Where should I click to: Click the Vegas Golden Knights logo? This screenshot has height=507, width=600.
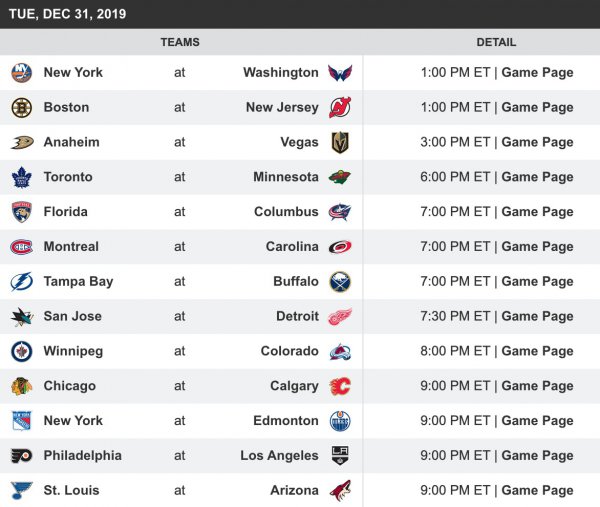pyautogui.click(x=340, y=143)
